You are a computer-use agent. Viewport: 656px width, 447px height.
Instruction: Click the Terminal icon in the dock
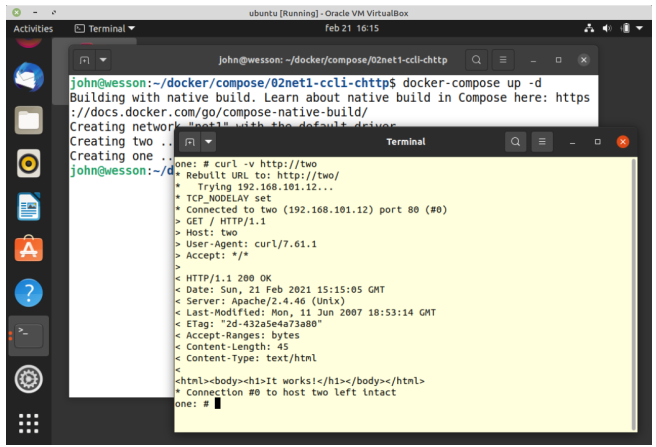pos(28,336)
